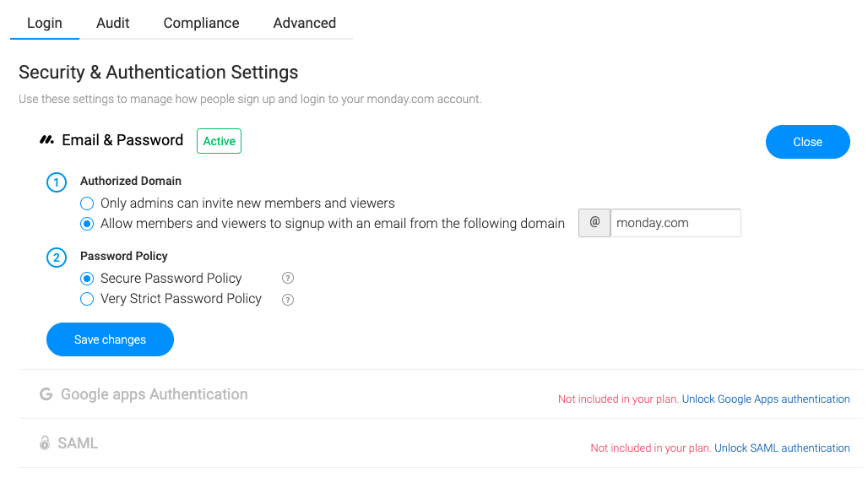Click the step 2 circle icon
868x483 pixels.
click(57, 258)
